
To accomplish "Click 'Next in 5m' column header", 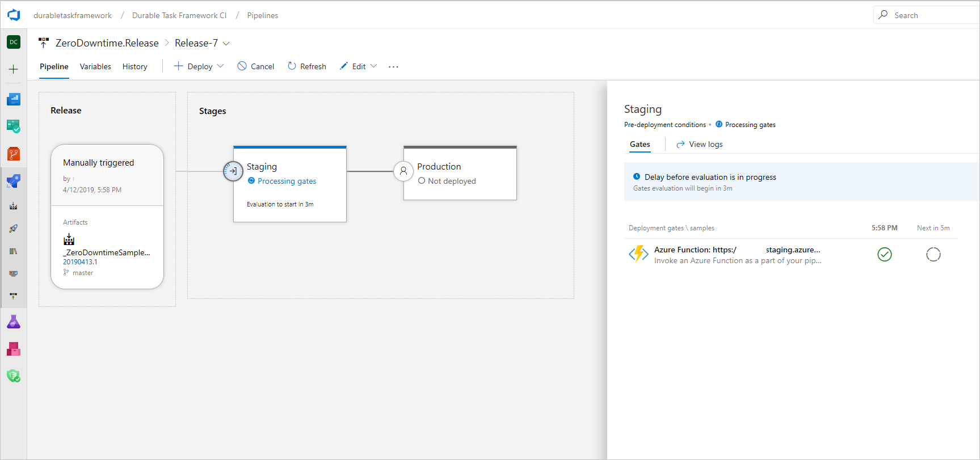I will [933, 228].
